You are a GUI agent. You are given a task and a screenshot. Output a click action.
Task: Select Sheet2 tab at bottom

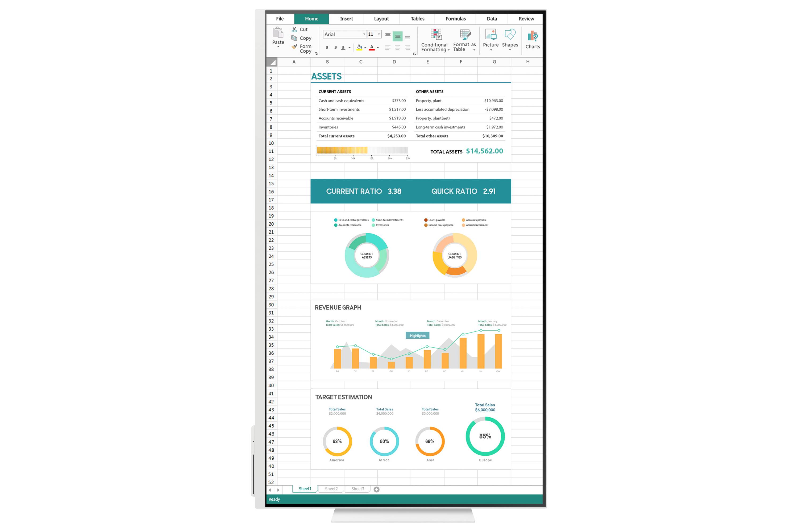pos(331,488)
